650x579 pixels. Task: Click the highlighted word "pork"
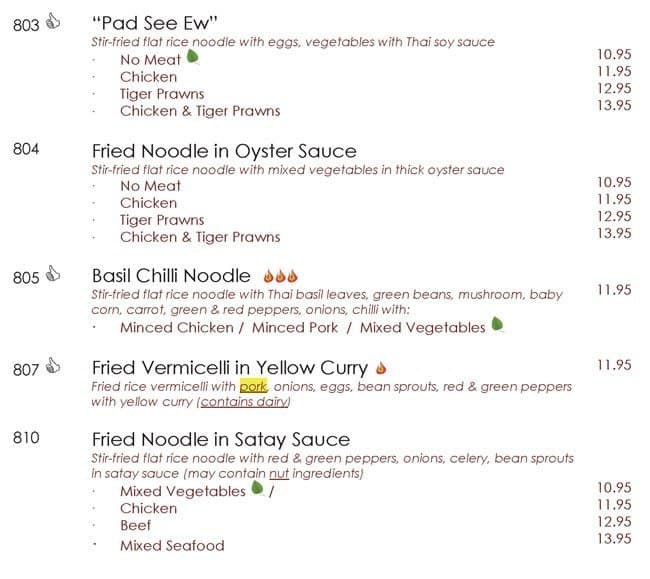pyautogui.click(x=254, y=386)
